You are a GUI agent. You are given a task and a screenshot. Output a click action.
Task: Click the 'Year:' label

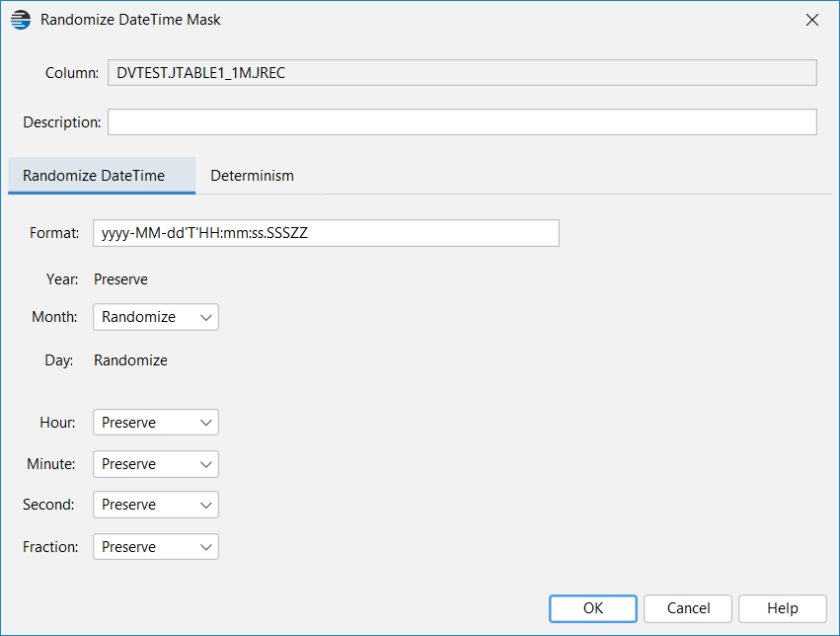62,279
